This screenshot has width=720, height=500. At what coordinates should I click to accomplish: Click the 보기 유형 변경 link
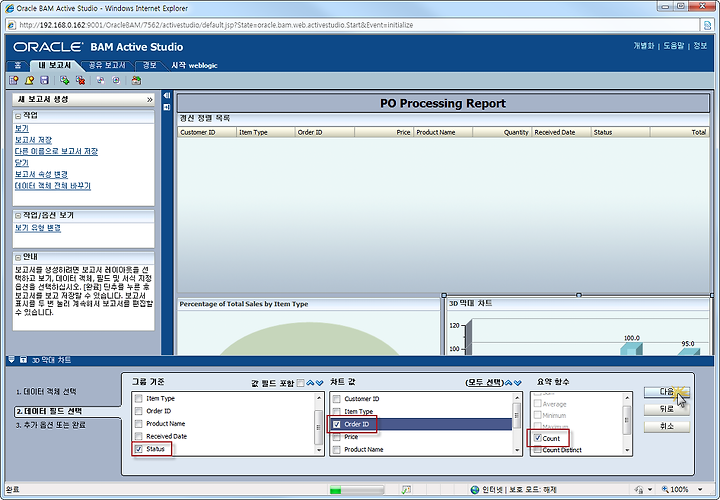tap(38, 228)
